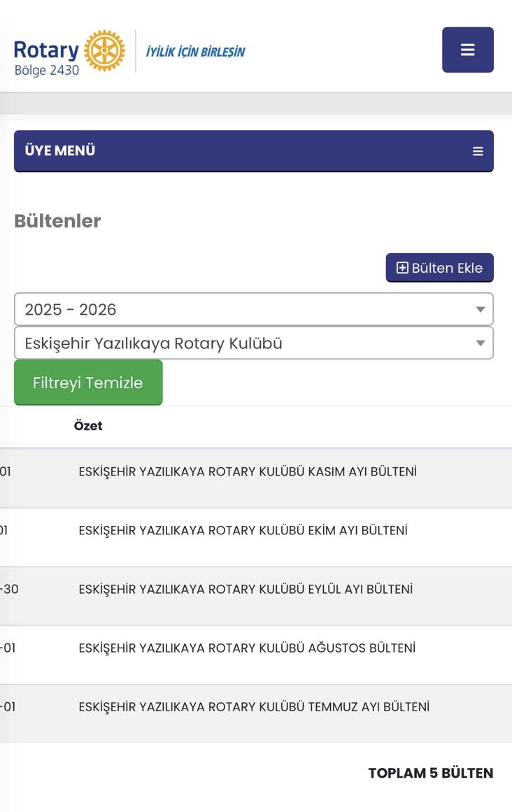Open the KASIM AYI BÜLTENİ row
This screenshot has height=812, width=512.
(248, 472)
